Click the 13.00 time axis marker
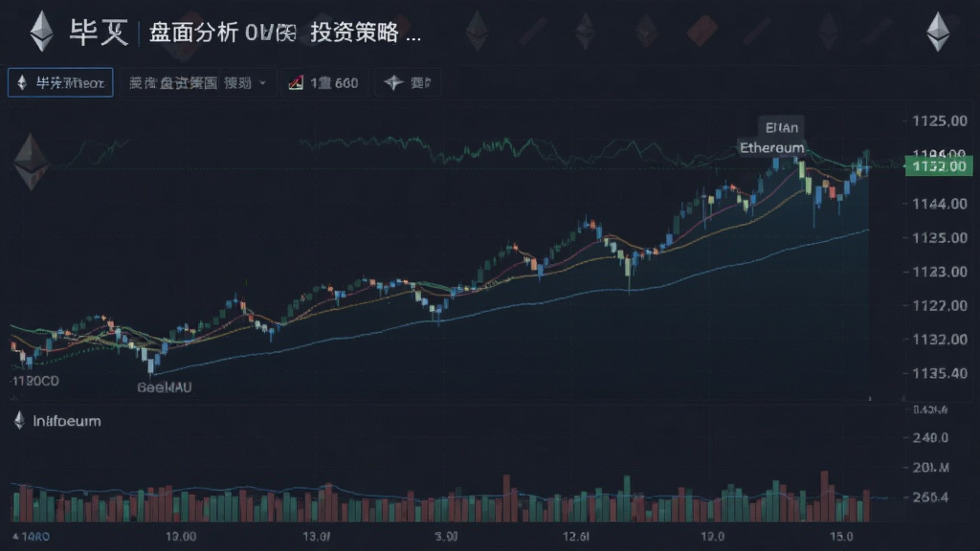The image size is (980, 551). coord(181,537)
